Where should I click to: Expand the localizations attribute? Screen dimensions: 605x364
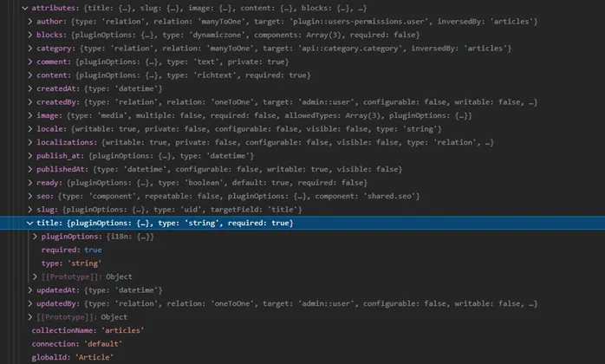pos(30,142)
